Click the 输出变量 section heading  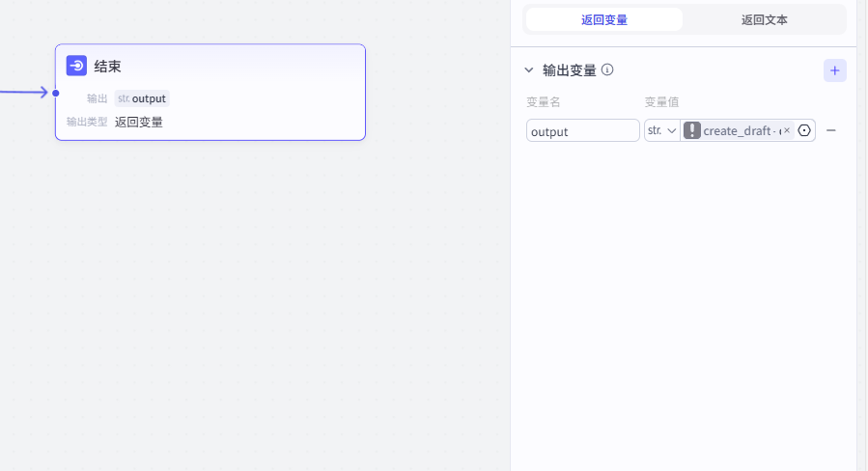(569, 70)
